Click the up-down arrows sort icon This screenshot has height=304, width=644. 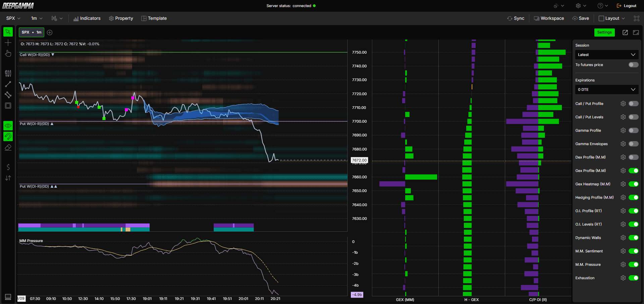[8, 178]
